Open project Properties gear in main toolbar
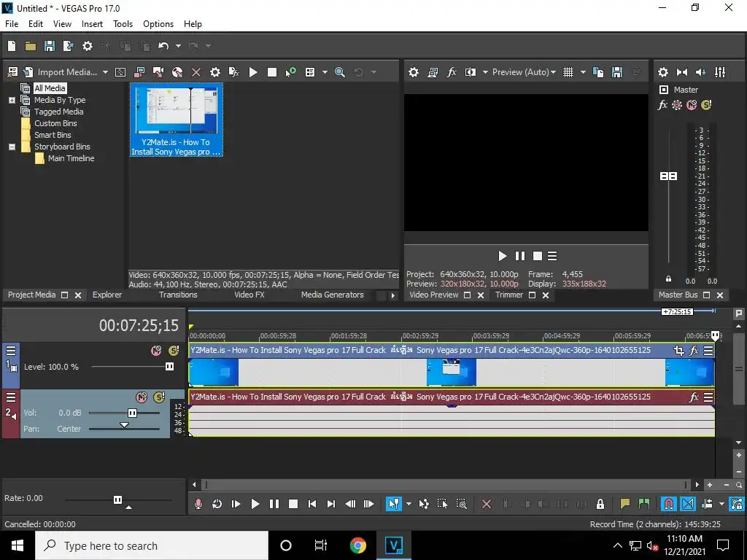747x560 pixels. point(88,46)
